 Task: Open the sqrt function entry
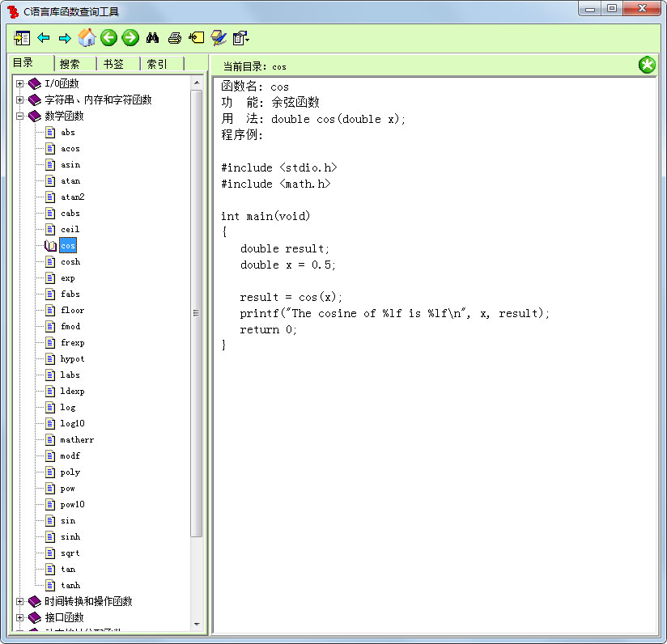pos(70,553)
